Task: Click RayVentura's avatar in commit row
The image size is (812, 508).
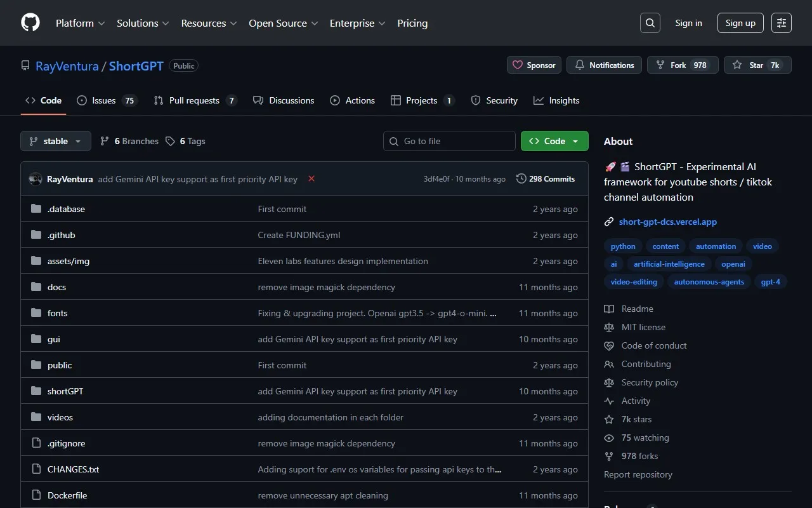Action: [x=36, y=179]
